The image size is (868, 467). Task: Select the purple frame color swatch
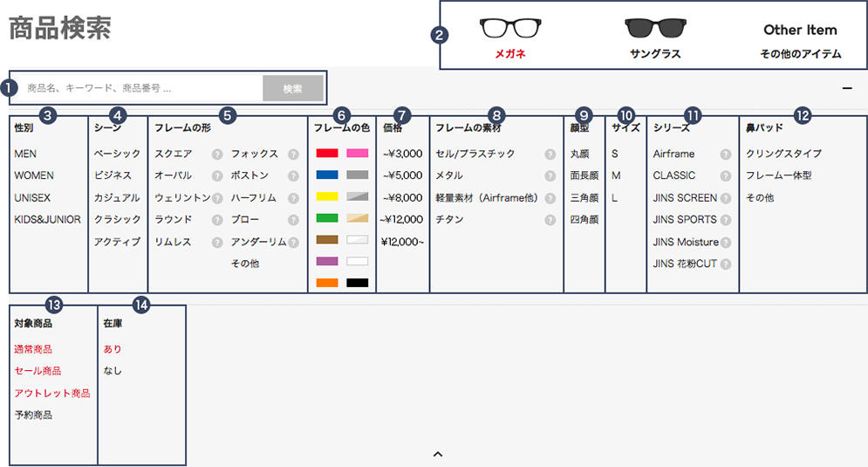click(327, 261)
